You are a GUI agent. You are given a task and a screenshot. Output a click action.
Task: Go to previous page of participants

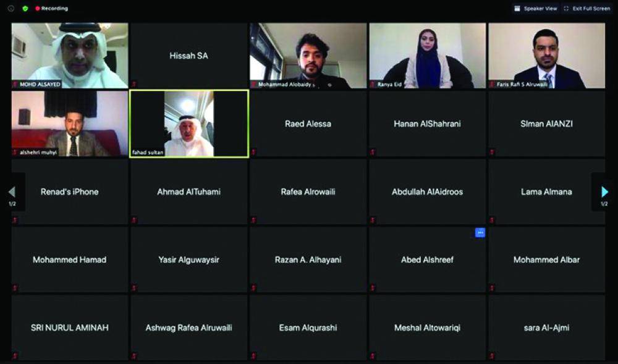12,192
